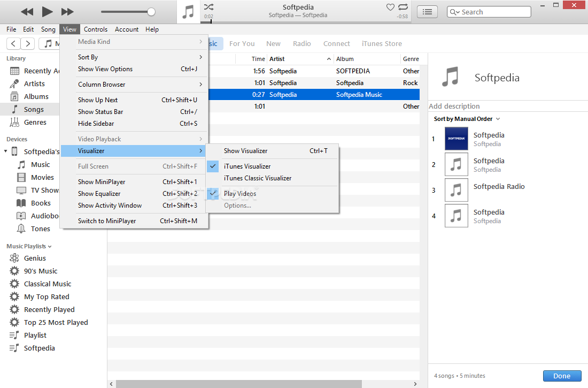This screenshot has height=388, width=588.
Task: Open the Sort by Manual Order dropdown
Action: click(x=467, y=119)
